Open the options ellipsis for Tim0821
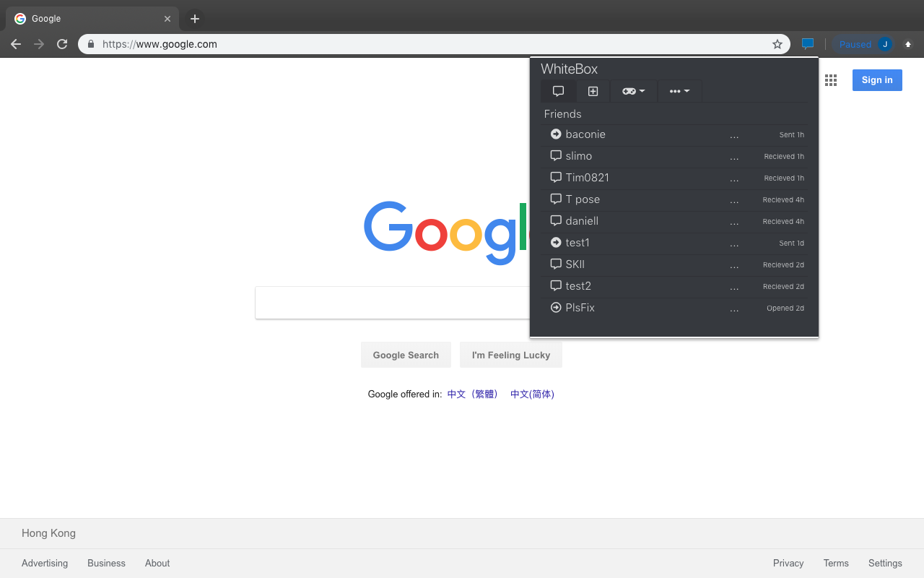Image resolution: width=924 pixels, height=578 pixels. click(734, 178)
